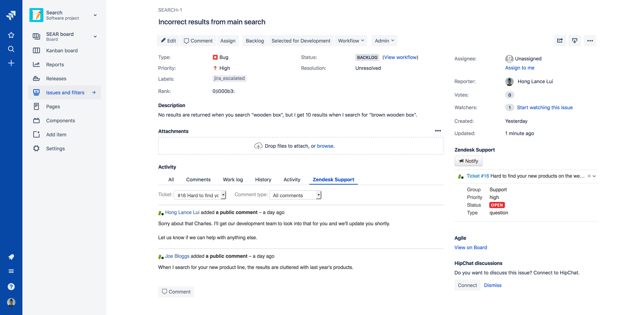644x315 pixels.
Task: Open View on Board under Agile
Action: 471,247
